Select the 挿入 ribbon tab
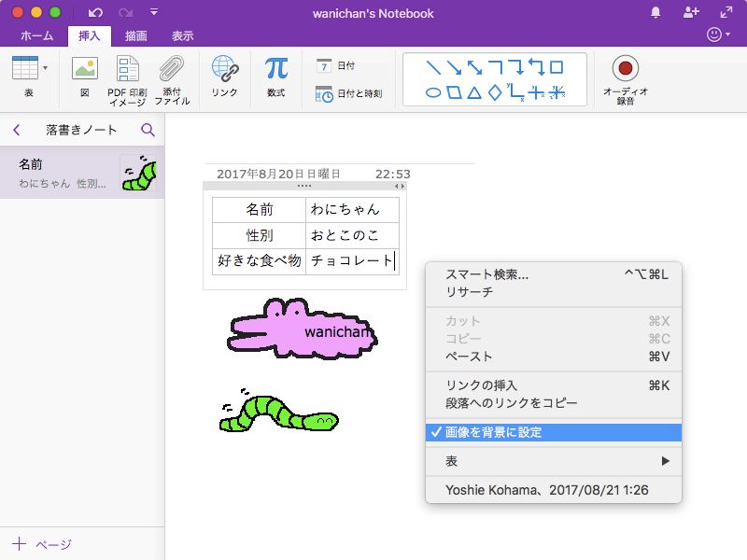Image resolution: width=747 pixels, height=560 pixels. coord(90,35)
